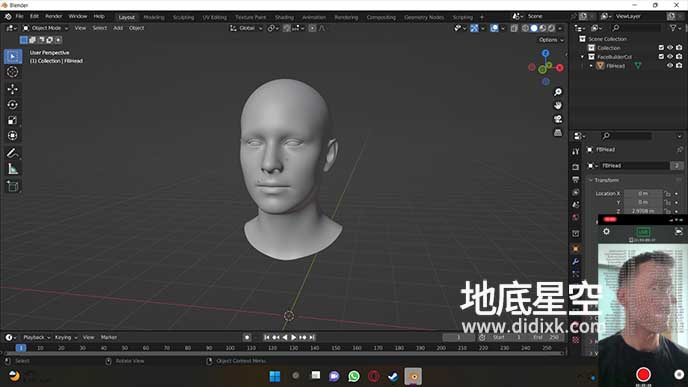Click Location X value field
Viewport: 688px width, 387px height.
643,194
